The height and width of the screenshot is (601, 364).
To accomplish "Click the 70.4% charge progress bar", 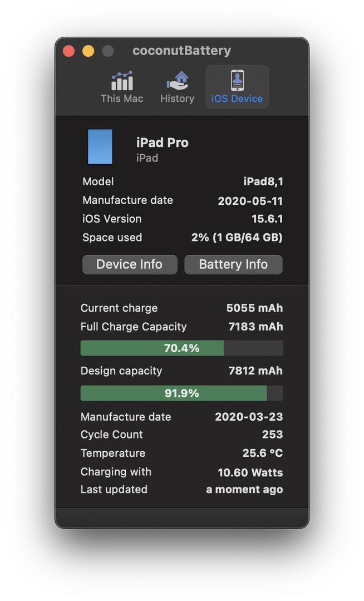I will point(181,348).
